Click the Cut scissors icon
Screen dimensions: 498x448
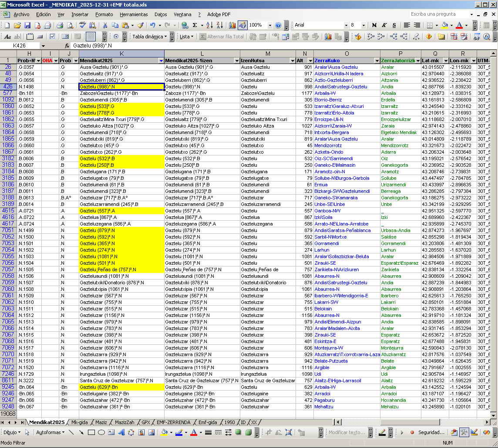[x=105, y=25]
